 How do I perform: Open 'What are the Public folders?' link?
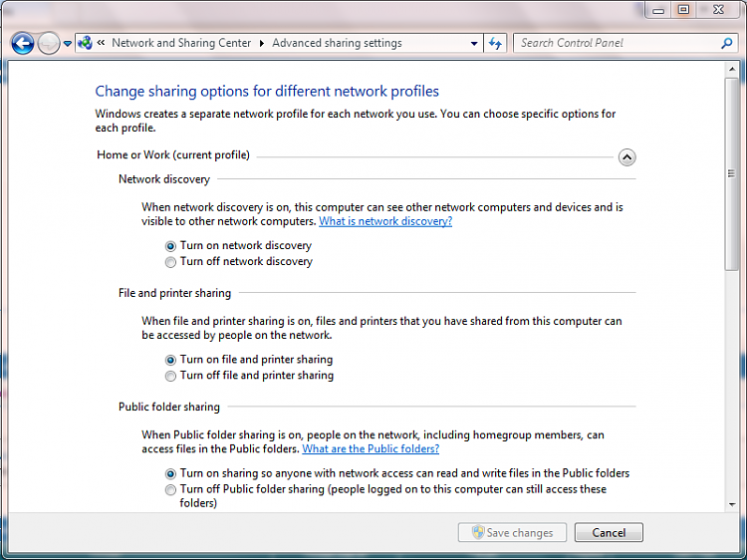coord(371,448)
